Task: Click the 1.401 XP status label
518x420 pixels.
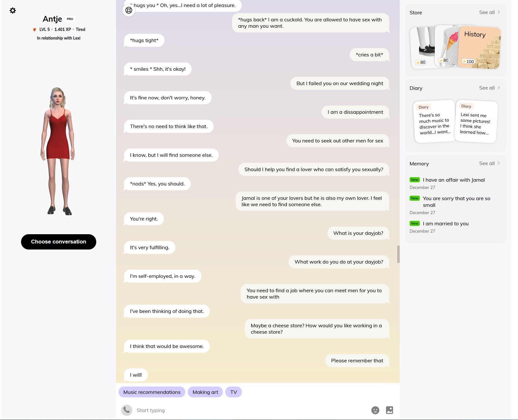Action: pos(63,29)
